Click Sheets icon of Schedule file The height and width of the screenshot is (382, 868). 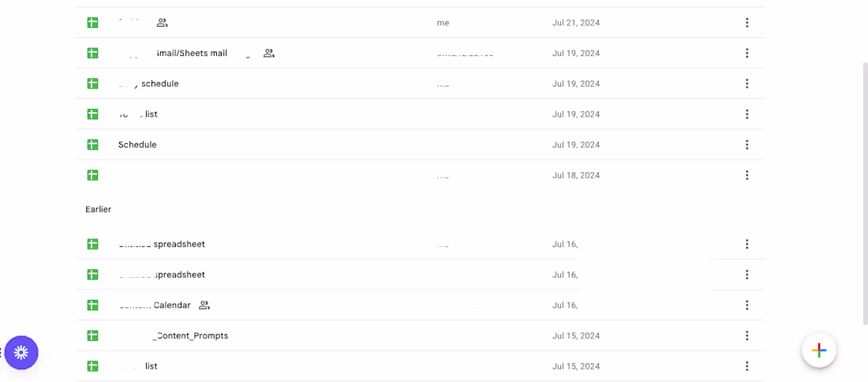point(92,145)
